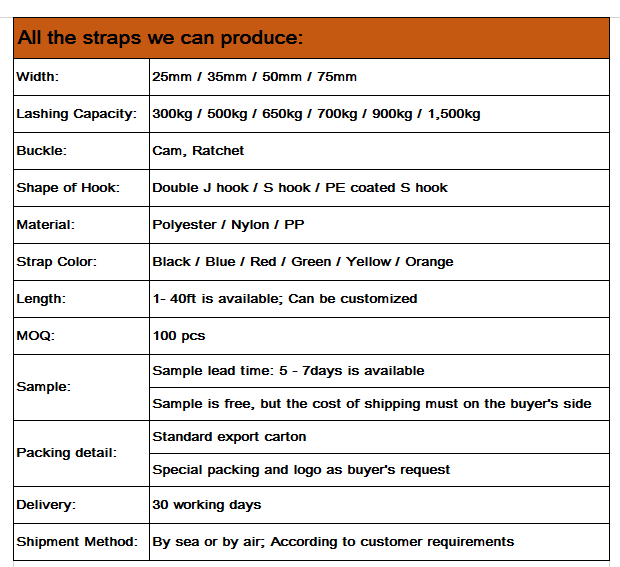620x567 pixels.
Task: Select the 'Strap Color:' label cell
Action: [x=81, y=262]
